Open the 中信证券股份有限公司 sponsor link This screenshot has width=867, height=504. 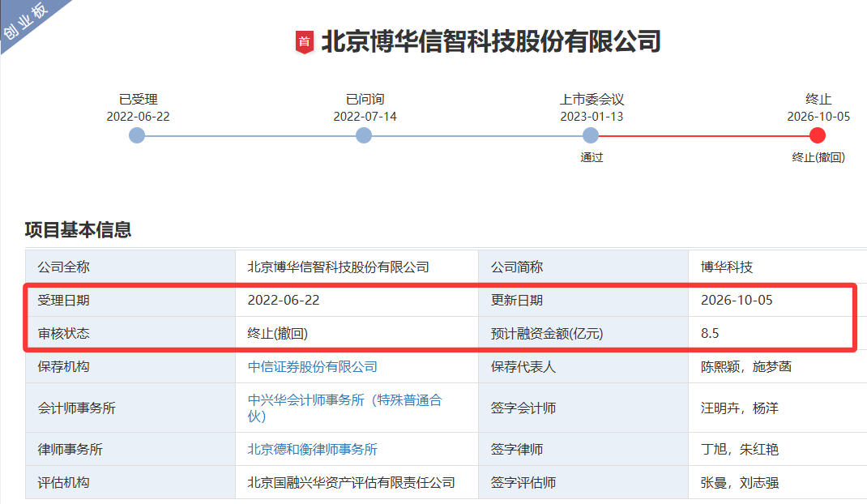tap(313, 367)
